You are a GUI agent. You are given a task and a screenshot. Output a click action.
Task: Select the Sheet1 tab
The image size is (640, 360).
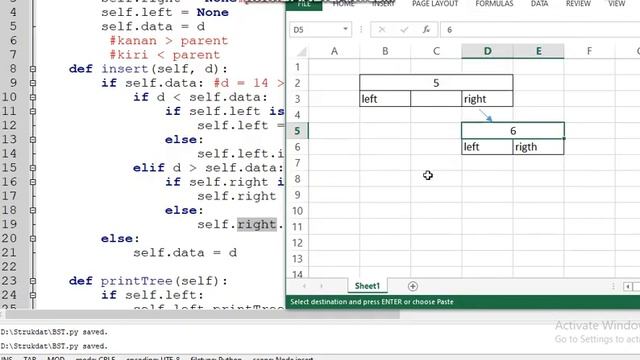click(x=367, y=286)
